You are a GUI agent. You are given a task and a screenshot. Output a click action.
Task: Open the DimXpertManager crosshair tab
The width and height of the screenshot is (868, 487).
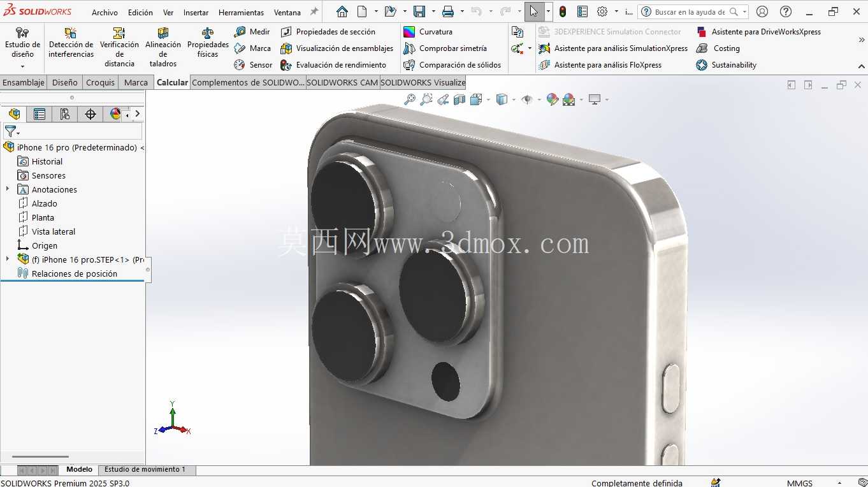click(x=90, y=114)
